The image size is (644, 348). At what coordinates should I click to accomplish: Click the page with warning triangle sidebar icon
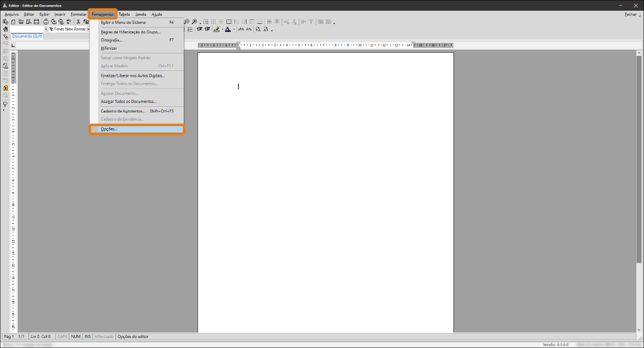click(x=5, y=66)
